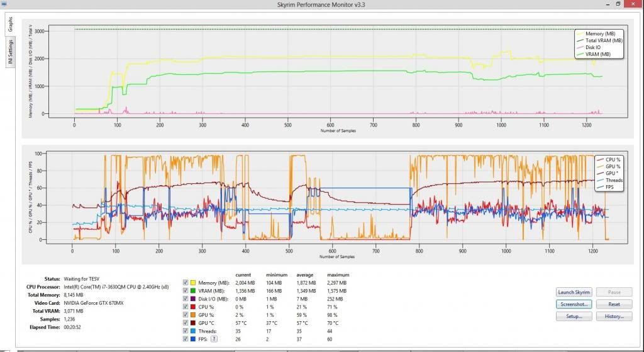
Task: Click Disk I/O maximum value 252 MB
Action: [x=335, y=299]
